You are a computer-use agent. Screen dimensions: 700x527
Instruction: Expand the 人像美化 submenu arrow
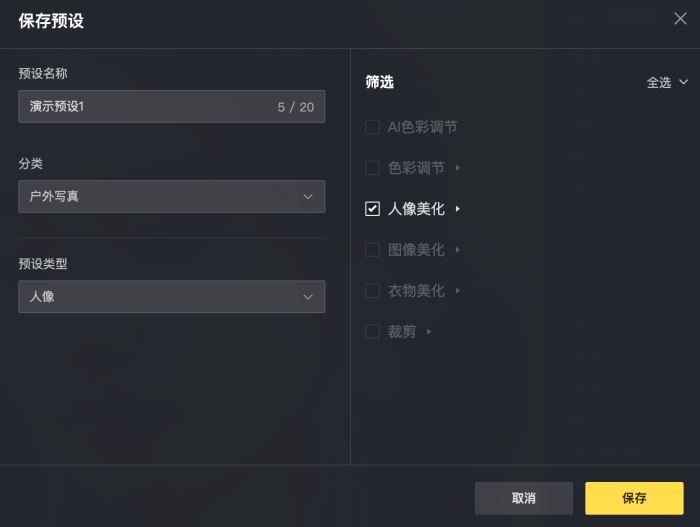458,209
